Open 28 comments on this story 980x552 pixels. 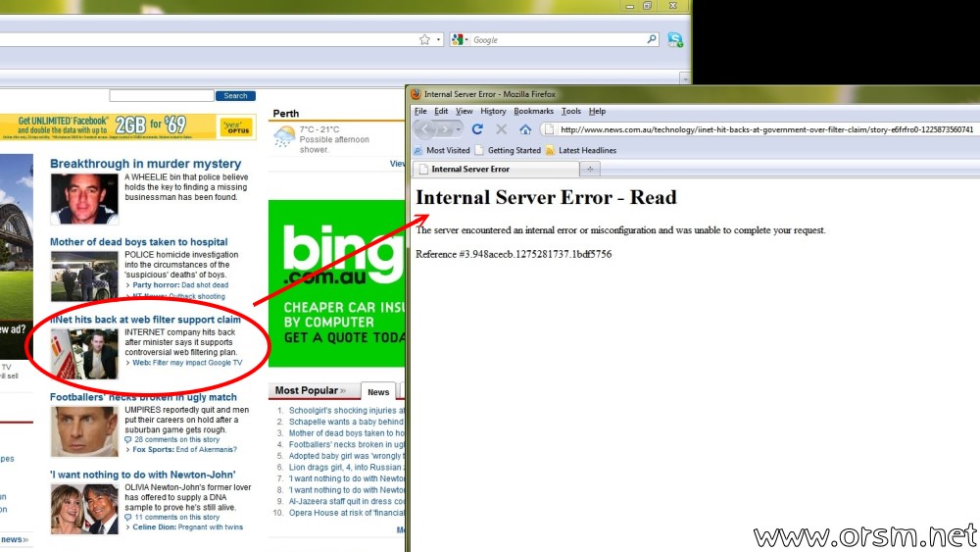click(x=176, y=440)
